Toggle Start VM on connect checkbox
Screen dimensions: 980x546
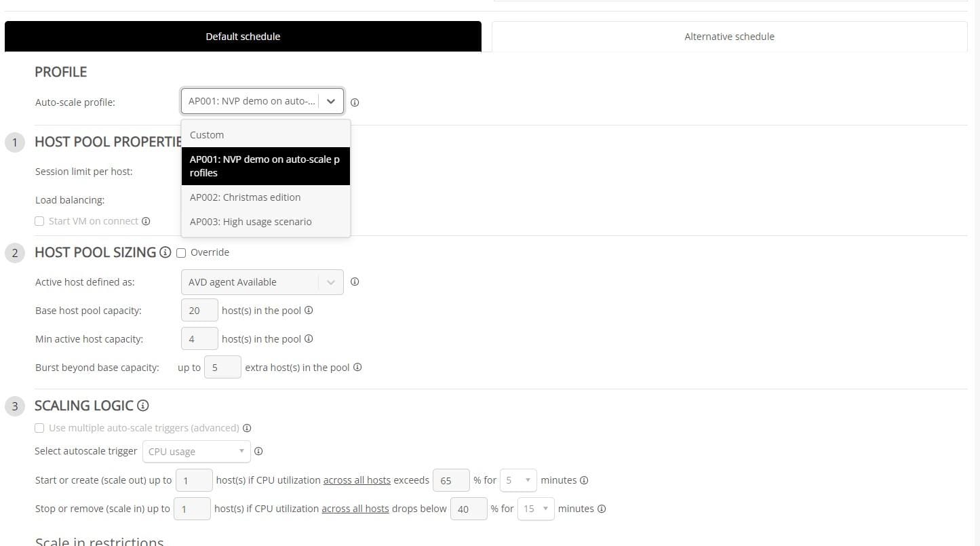coord(39,221)
